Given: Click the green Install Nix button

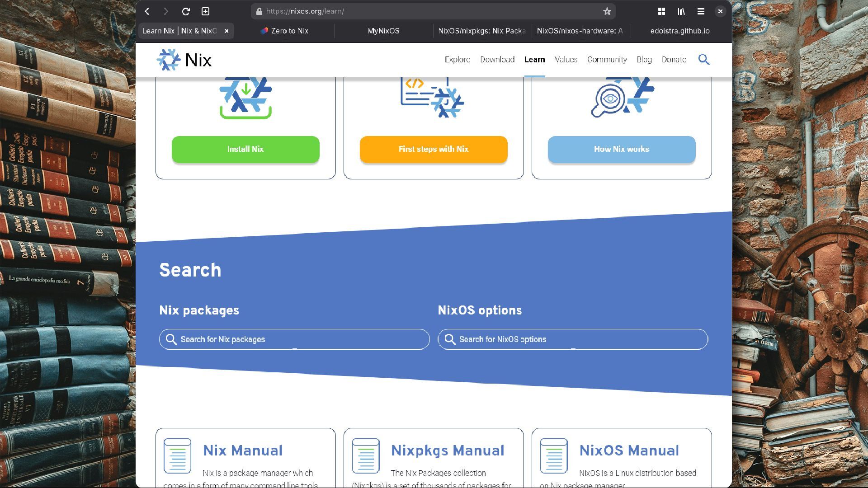Looking at the screenshot, I should click(x=245, y=149).
